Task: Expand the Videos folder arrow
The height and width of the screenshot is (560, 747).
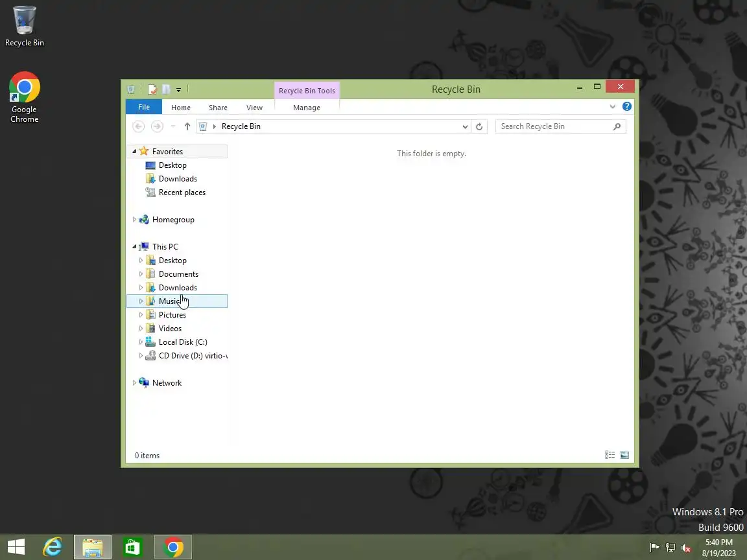Action: (x=141, y=328)
